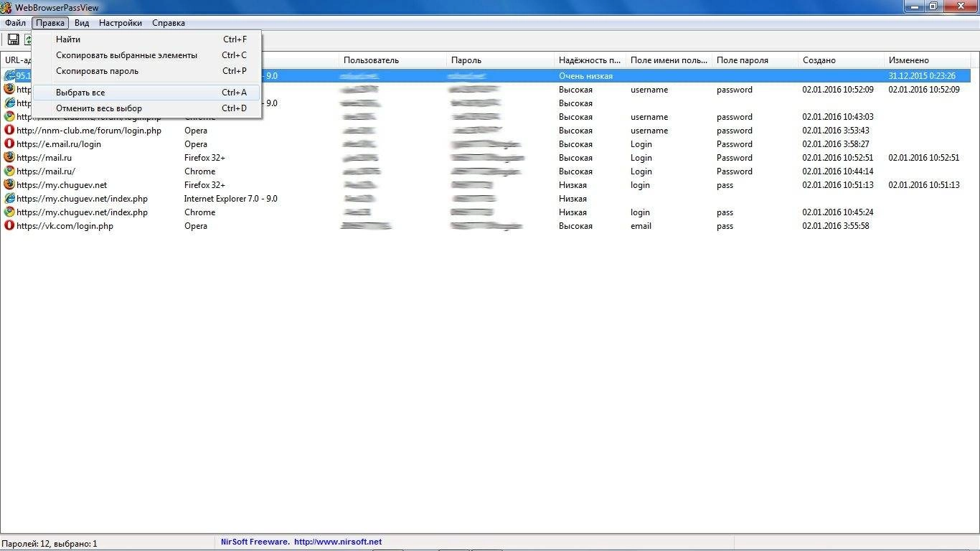Sort by the Поле пароля column header

point(755,60)
